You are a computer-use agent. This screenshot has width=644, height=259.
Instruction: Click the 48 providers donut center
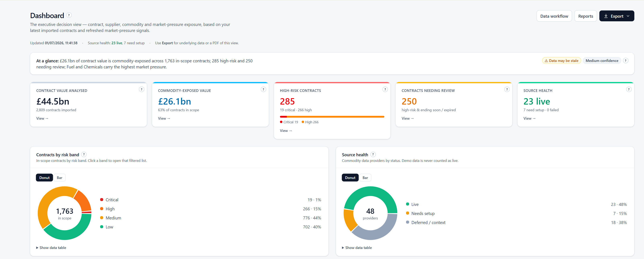tap(370, 213)
